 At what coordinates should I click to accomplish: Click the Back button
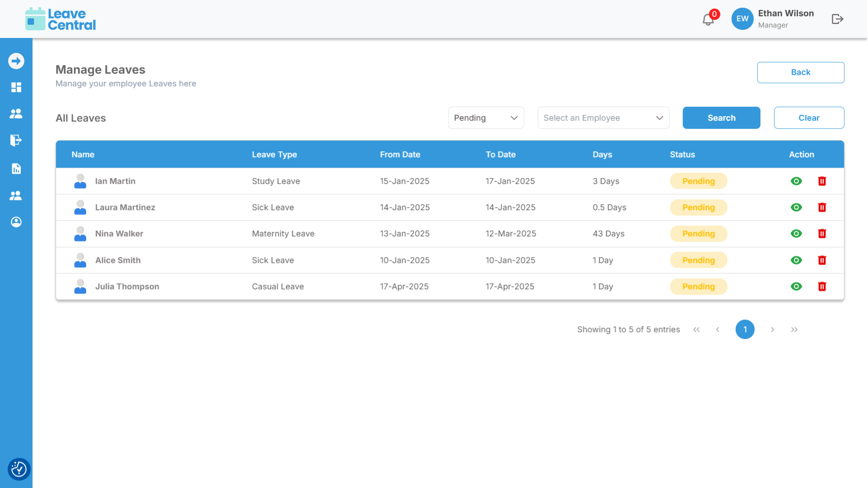800,72
